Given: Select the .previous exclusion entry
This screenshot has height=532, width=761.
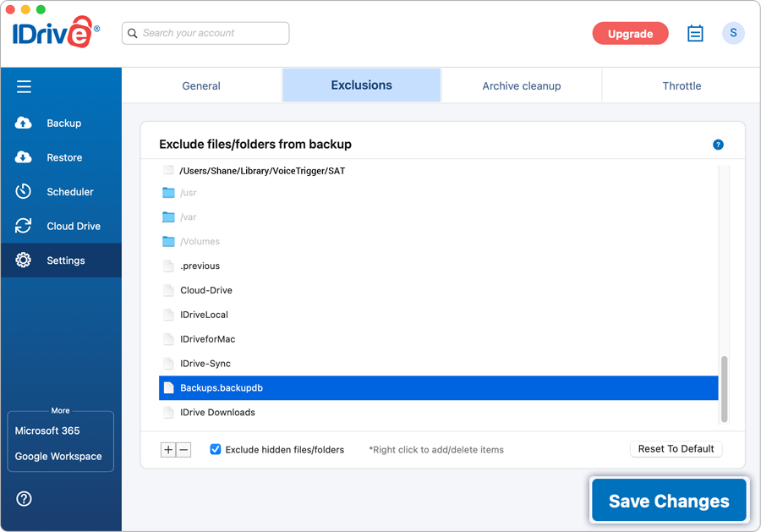Looking at the screenshot, I should tap(439, 266).
